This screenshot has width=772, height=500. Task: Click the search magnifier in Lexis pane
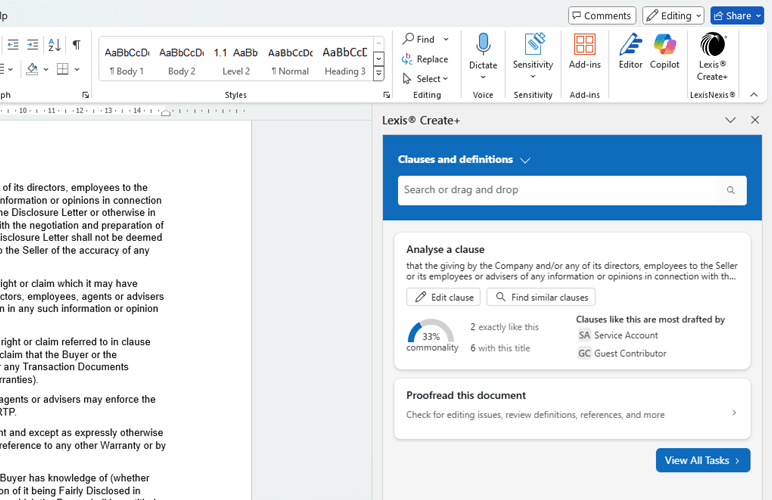pos(731,190)
